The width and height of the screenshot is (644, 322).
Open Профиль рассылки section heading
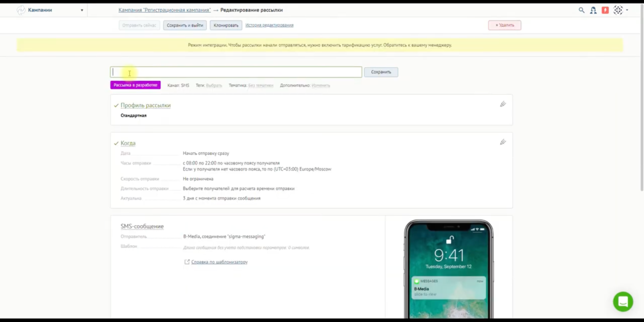coord(146,105)
